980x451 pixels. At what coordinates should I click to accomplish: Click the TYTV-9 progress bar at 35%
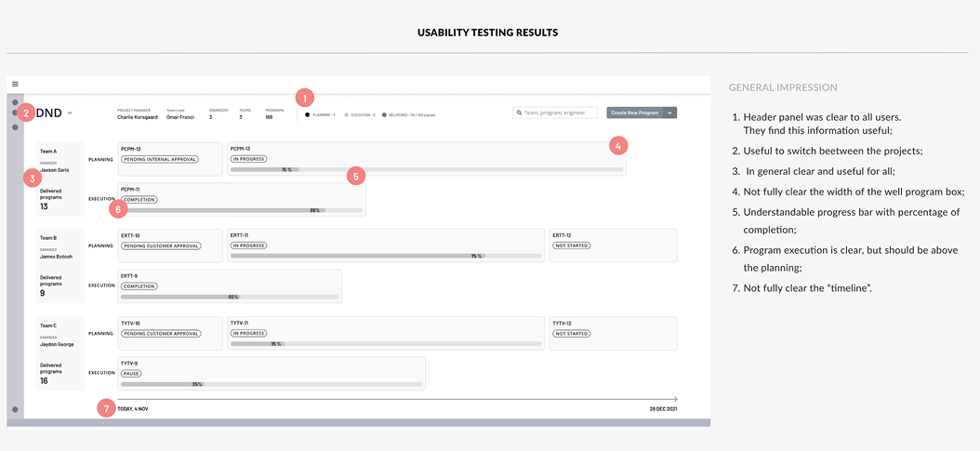click(271, 384)
